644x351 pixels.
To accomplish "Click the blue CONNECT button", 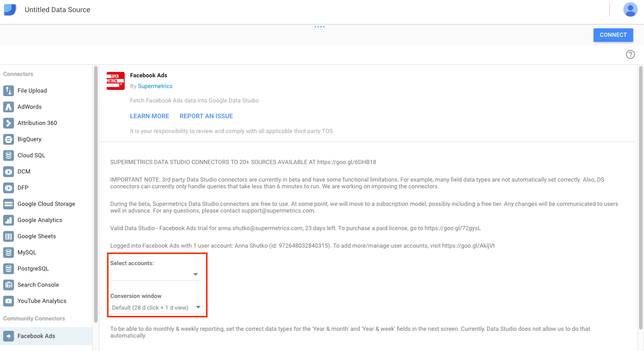I will (x=613, y=35).
